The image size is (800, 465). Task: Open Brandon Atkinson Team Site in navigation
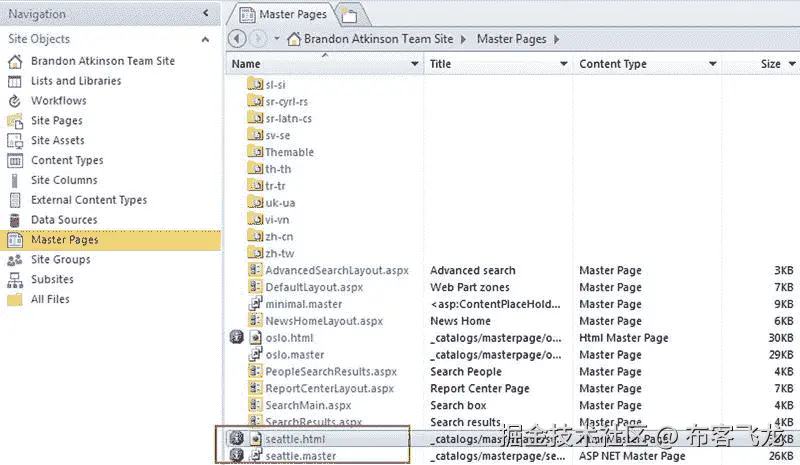pos(103,61)
